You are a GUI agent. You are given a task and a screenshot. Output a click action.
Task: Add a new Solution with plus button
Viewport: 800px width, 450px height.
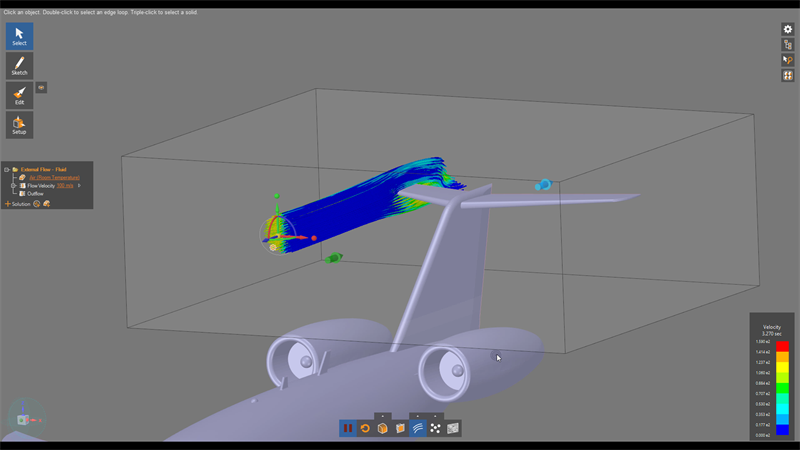tap(7, 204)
